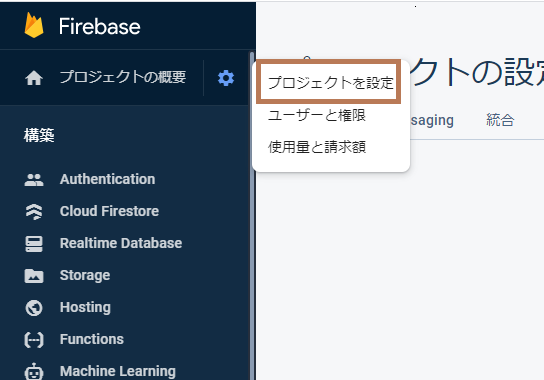
Task: Click the Functions brackets icon
Action: [34, 340]
